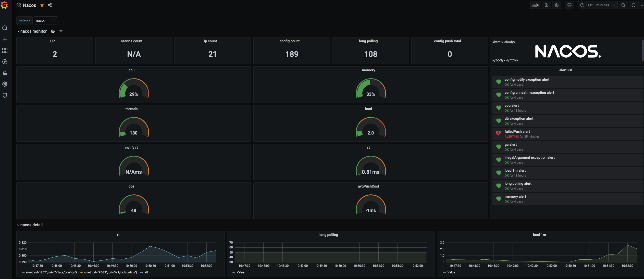The width and height of the screenshot is (644, 279).
Task: Open the Explore compass icon
Action: [x=5, y=62]
